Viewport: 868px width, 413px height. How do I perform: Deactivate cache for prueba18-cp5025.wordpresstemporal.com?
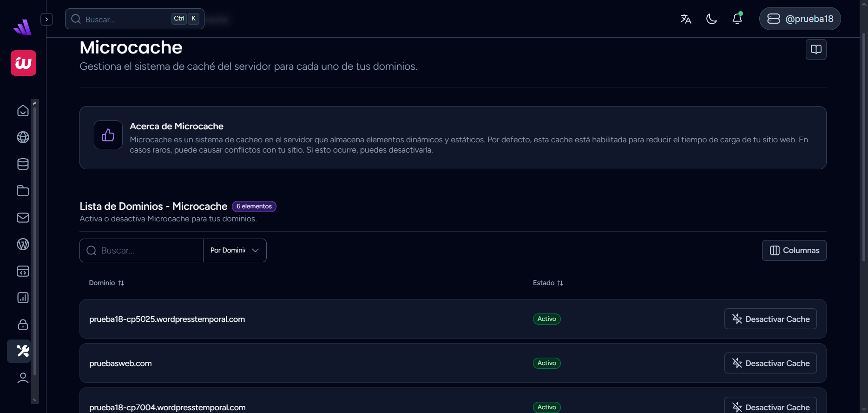tap(770, 319)
